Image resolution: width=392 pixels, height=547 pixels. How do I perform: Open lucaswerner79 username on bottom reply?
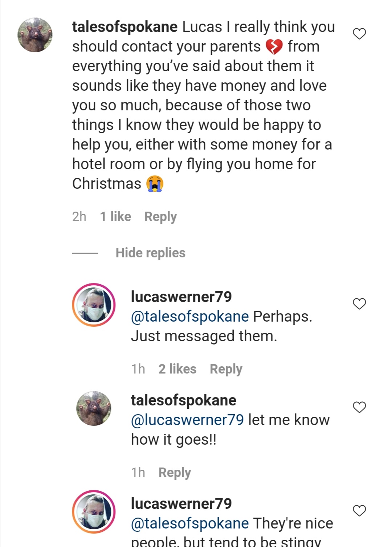point(181,504)
